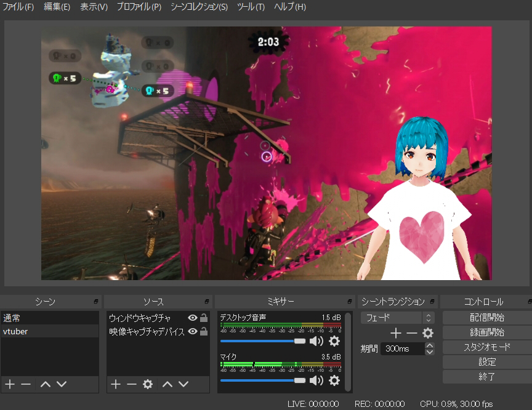This screenshot has height=410, width=532.
Task: Open the ファイル(F) menu
Action: coord(18,7)
